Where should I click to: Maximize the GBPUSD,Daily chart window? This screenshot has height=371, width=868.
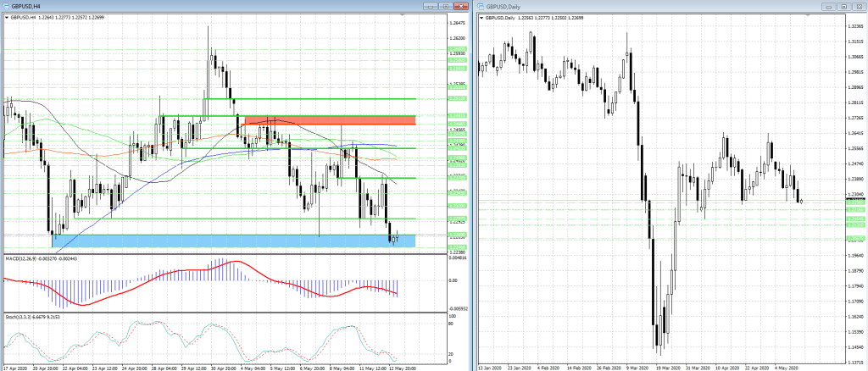[x=845, y=7]
